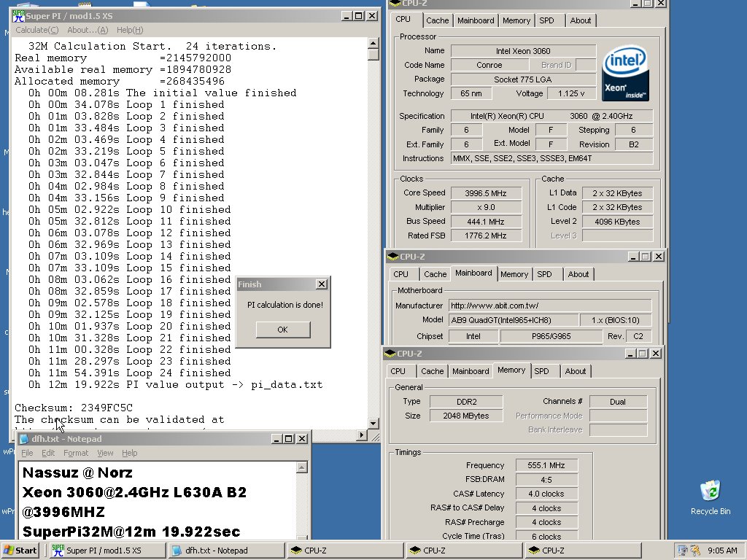Click the third CPU-Z taskbar button
The width and height of the screenshot is (747, 560).
pos(583,551)
